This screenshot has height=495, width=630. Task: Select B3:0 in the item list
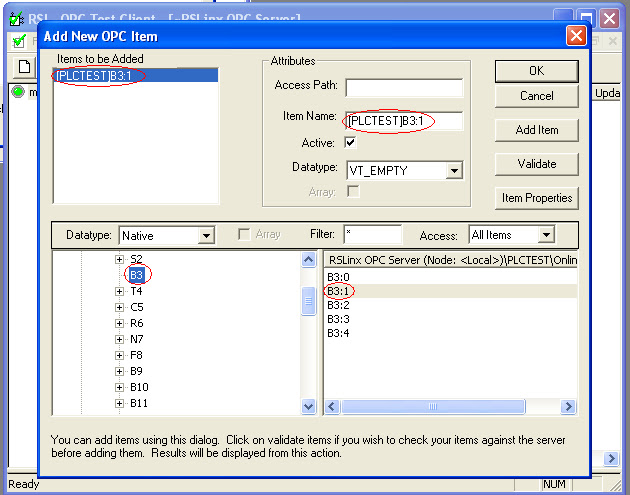[338, 277]
